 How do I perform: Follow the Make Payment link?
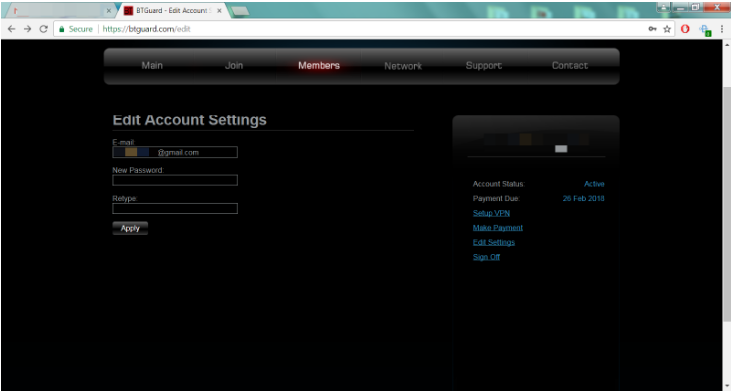pyautogui.click(x=497, y=228)
